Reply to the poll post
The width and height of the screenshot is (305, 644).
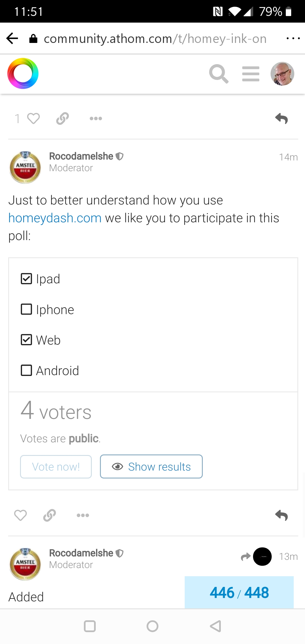282,515
